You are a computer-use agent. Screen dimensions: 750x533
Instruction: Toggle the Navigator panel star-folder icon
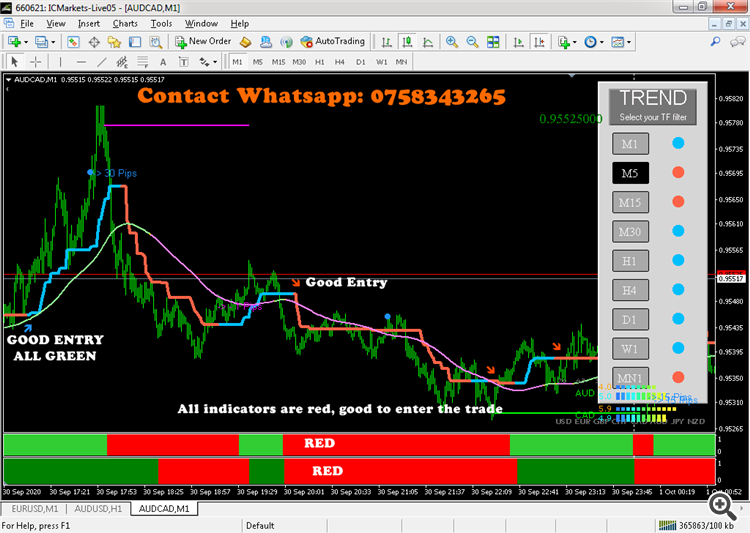coord(114,42)
